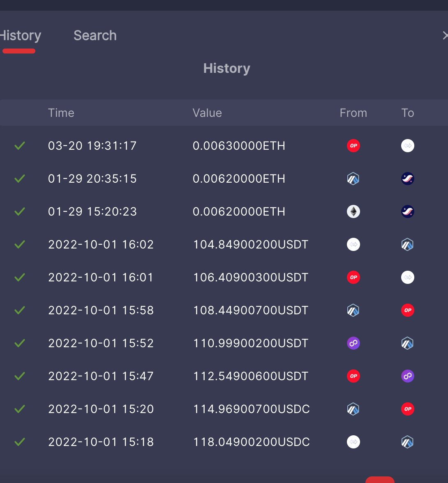The width and height of the screenshot is (448, 483).
Task: Click value 108.44900700USDT
Action: [x=250, y=310]
